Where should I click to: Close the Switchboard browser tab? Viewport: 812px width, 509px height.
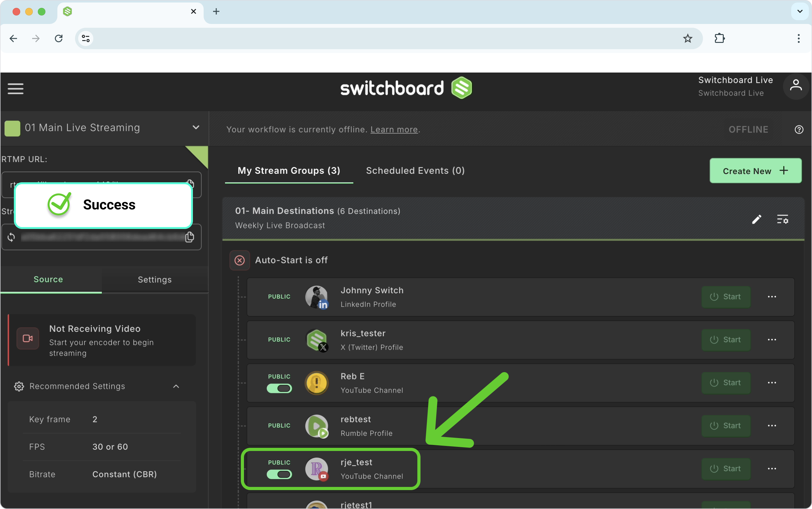pyautogui.click(x=194, y=11)
